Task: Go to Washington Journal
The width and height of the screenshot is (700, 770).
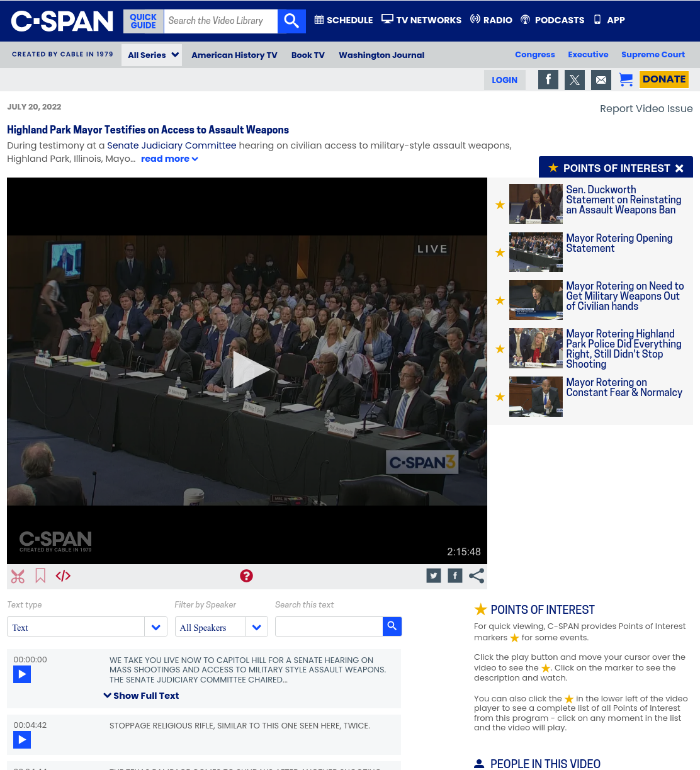Action: 381,55
